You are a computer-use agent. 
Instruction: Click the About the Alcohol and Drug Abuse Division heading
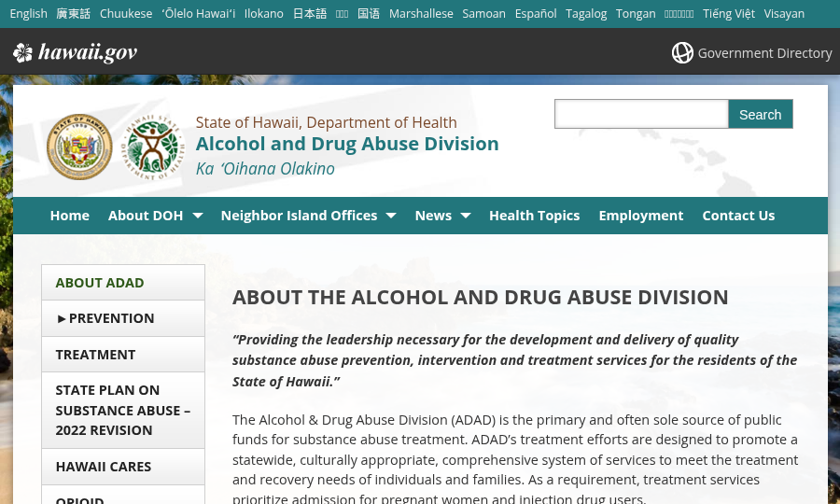coord(480,297)
